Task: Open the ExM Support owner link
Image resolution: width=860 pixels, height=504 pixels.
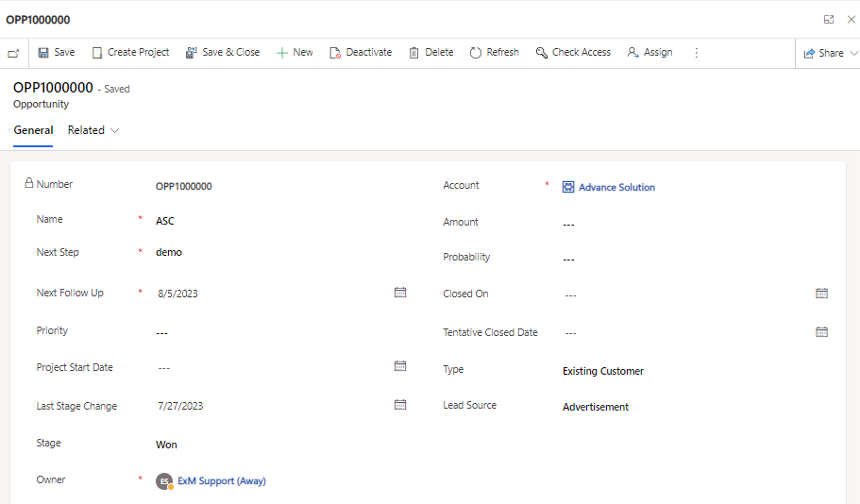Action: coord(221,481)
